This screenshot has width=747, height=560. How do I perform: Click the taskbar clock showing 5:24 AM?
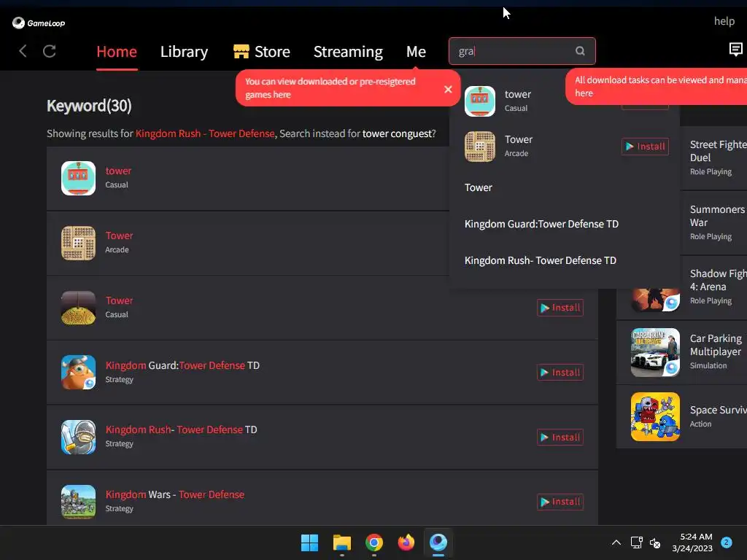(692, 542)
